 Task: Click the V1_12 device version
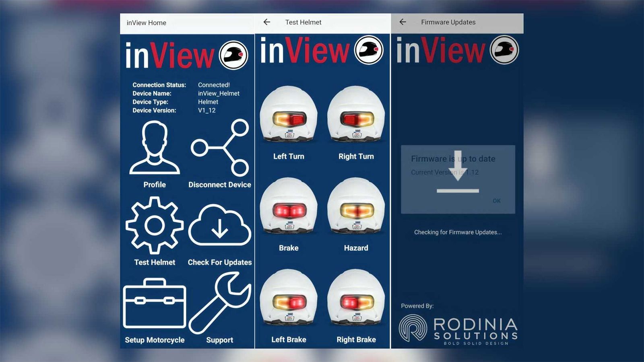(207, 110)
